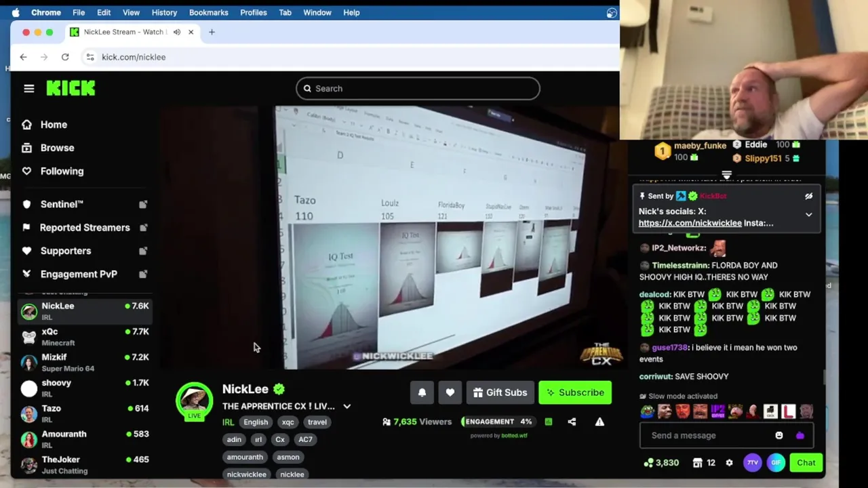Click the Subscribe button
The height and width of the screenshot is (488, 868).
575,392
